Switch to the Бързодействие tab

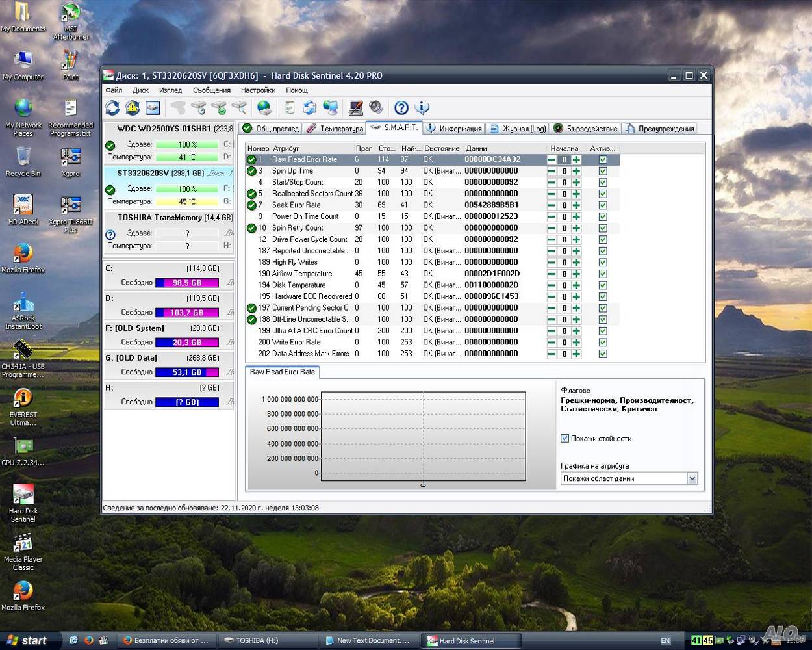(585, 129)
